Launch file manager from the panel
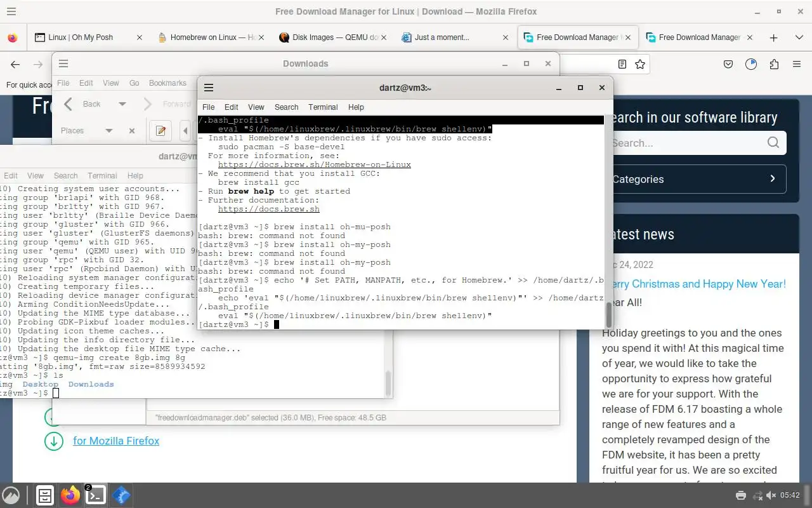This screenshot has height=508, width=812. click(x=44, y=495)
